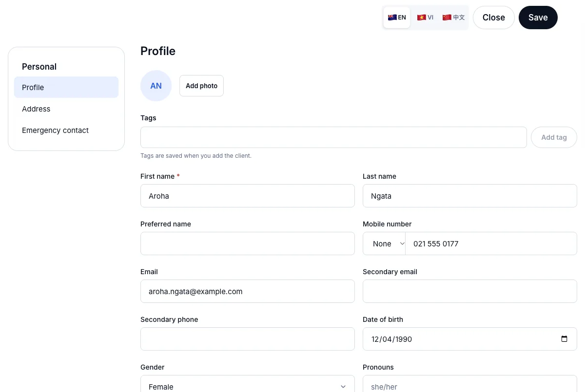Go to Address section
The height and width of the screenshot is (392, 585).
(x=66, y=109)
